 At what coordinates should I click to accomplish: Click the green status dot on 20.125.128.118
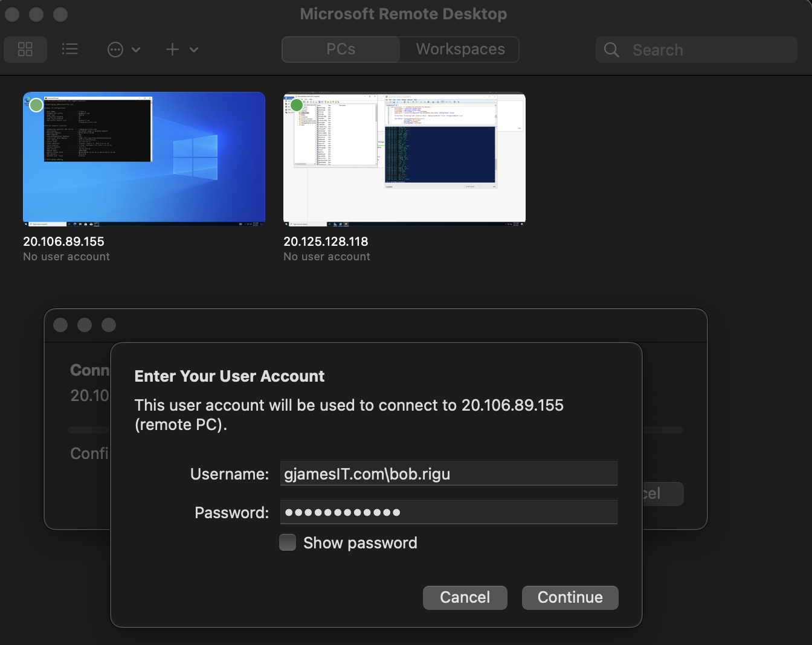[x=297, y=104]
